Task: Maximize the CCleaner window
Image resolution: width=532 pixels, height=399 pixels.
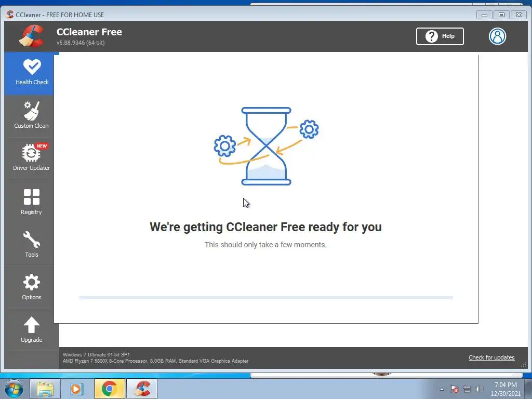Action: click(501, 15)
